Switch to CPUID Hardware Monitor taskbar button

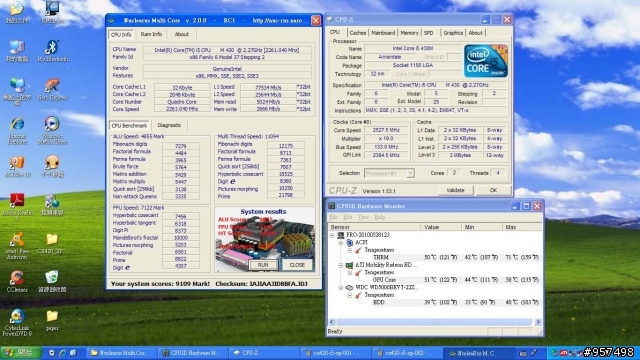point(192,353)
